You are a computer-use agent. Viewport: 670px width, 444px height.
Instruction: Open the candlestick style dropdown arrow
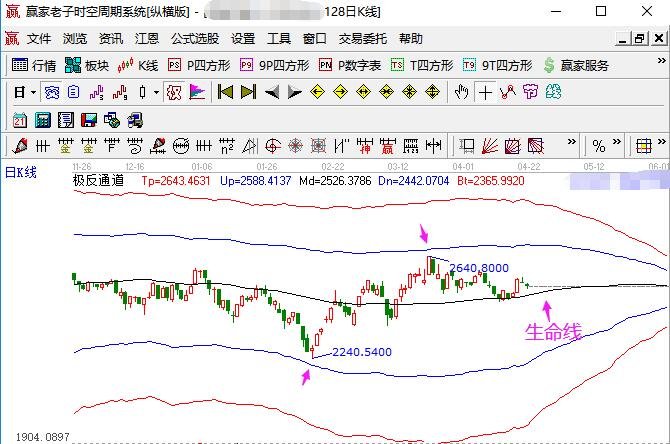click(156, 92)
